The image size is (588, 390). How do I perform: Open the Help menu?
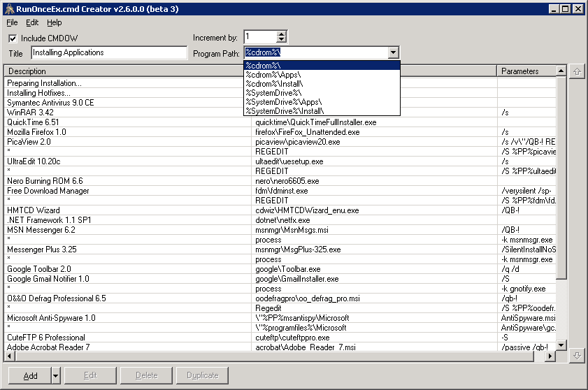55,22
